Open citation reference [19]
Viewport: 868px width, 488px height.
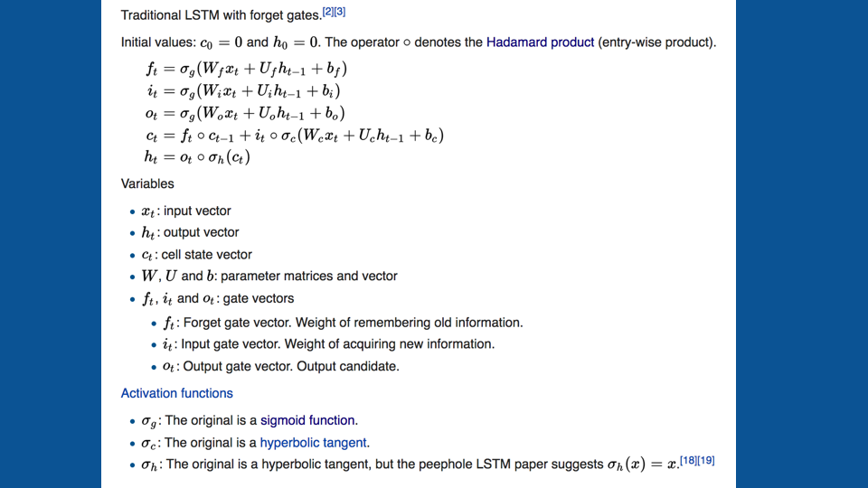[x=706, y=460]
